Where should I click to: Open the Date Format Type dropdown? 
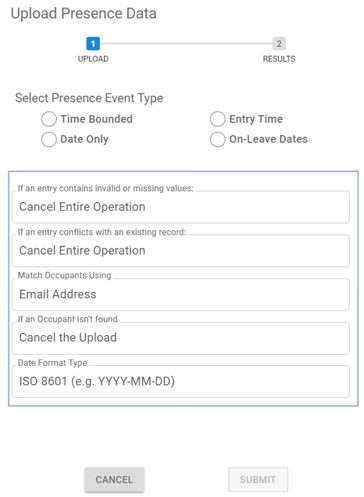tap(181, 381)
